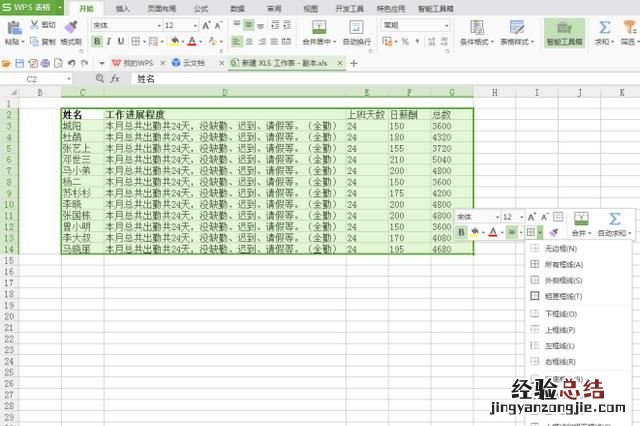
Task: Click mini toolbar format painter brush
Action: coord(553,232)
